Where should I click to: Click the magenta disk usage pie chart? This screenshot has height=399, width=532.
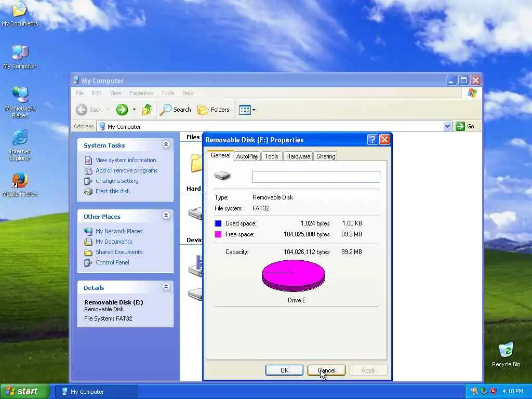(x=294, y=275)
